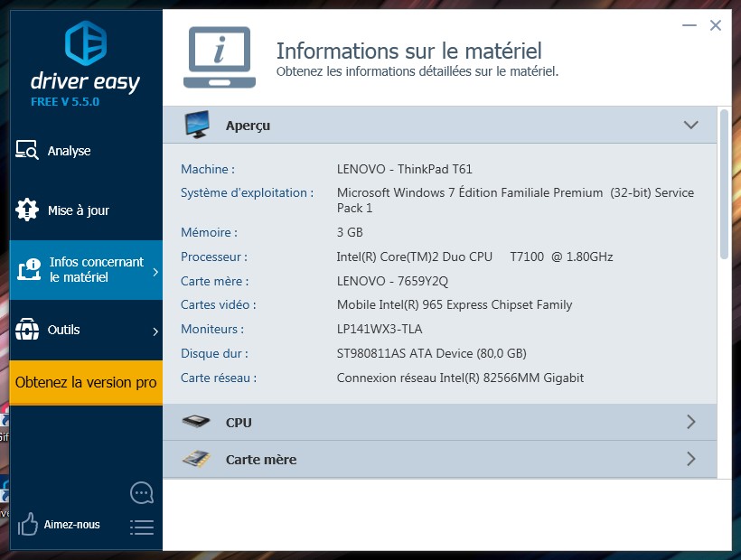
Task: Click the thumbs-up Aimez-nous icon
Action: [x=27, y=524]
